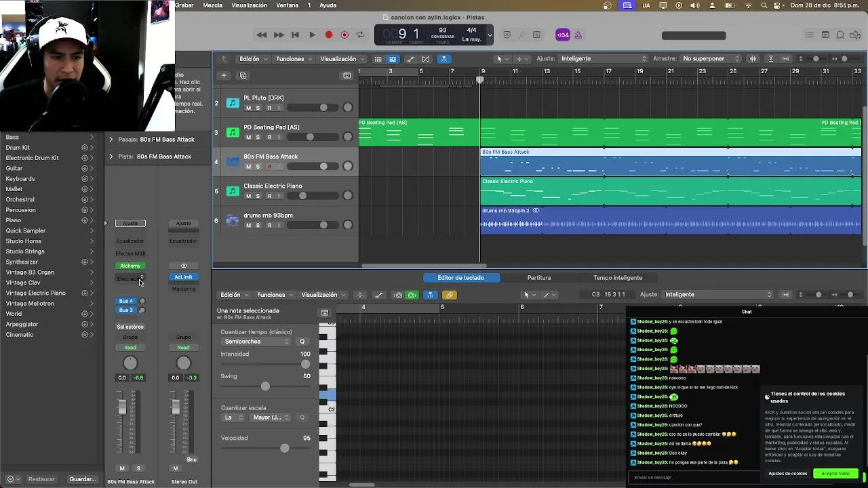
Task: Toggle the blue Catch playhead button in piano roll
Action: [430, 295]
